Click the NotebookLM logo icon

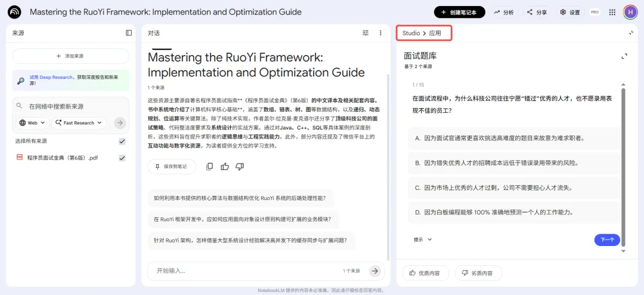(x=14, y=13)
